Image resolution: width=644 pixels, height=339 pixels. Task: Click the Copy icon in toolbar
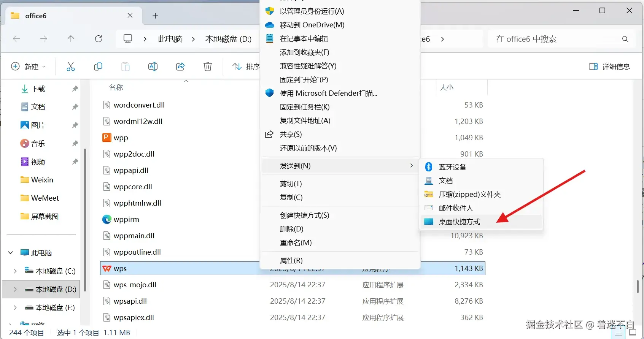click(98, 67)
